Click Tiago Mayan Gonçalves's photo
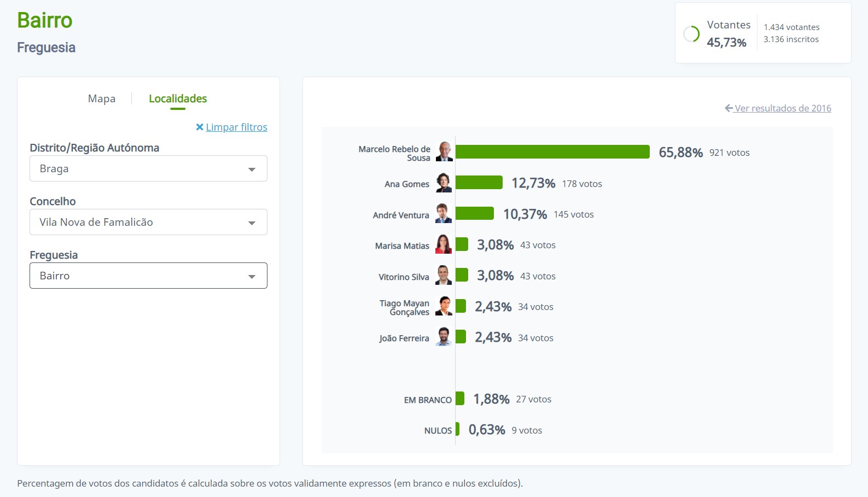The height and width of the screenshot is (497, 868). [444, 307]
